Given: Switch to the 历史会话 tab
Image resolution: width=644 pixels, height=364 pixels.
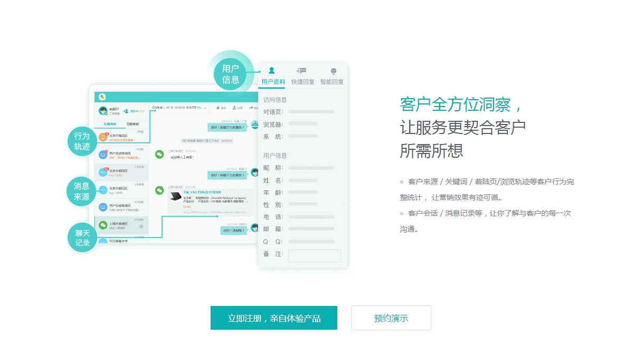Looking at the screenshot, I should 132,124.
